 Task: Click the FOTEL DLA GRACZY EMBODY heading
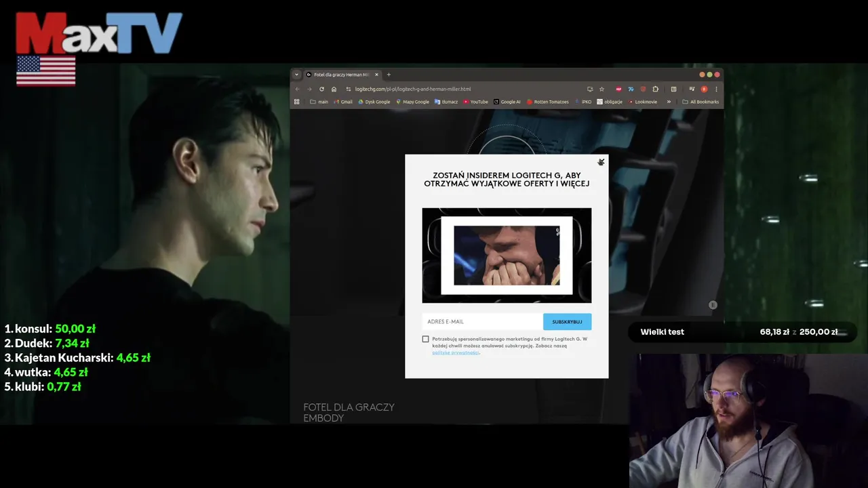(x=349, y=412)
